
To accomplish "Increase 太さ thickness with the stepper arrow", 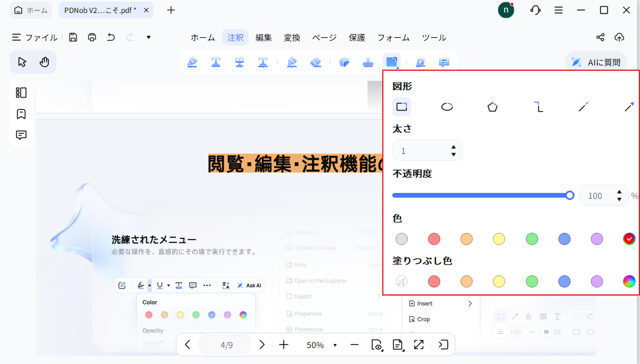I will point(454,147).
